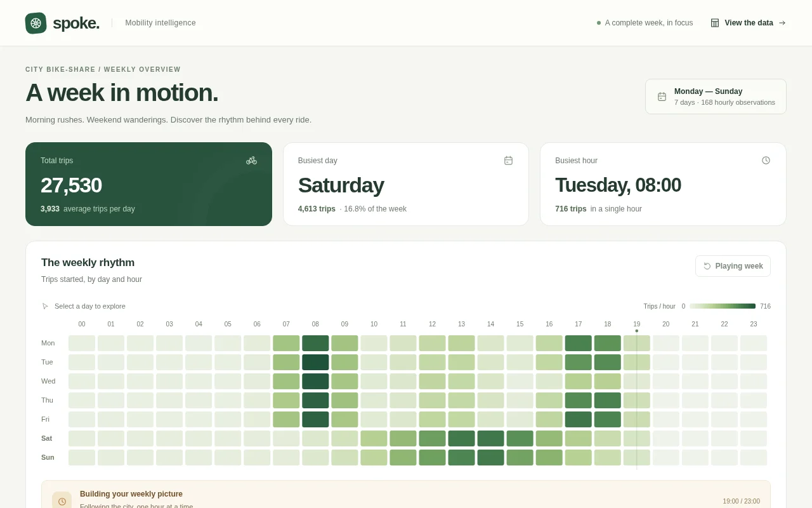This screenshot has height=508, width=812.
Task: Select the hour 08 column header
Action: point(315,324)
